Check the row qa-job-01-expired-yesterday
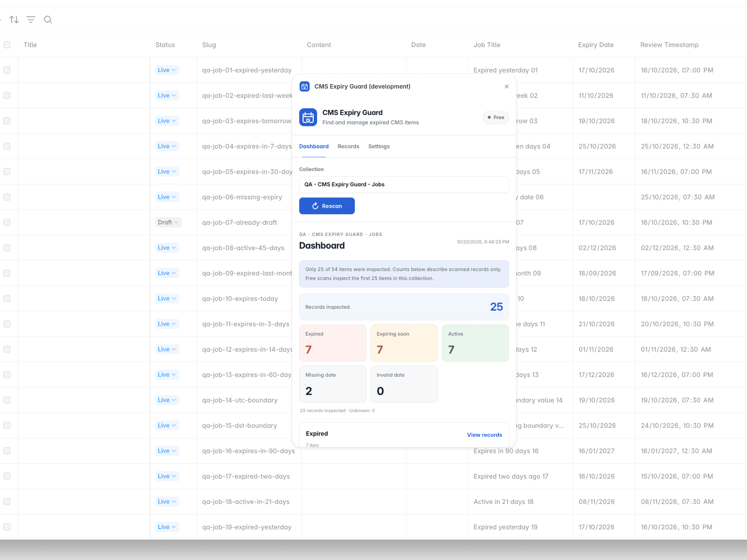747x560 pixels. [x=7, y=70]
